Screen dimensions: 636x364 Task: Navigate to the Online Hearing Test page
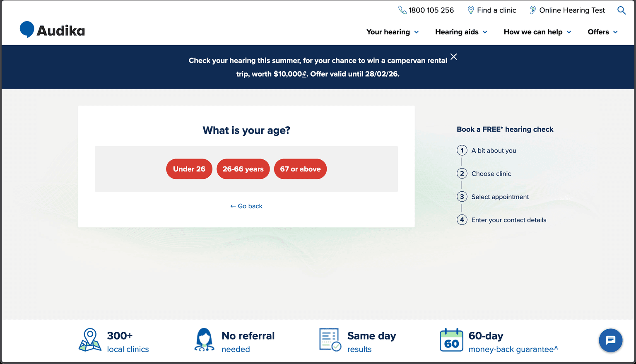click(x=572, y=10)
